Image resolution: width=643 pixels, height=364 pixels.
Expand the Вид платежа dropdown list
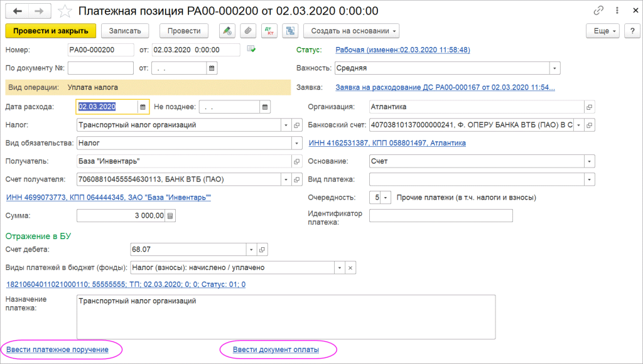point(589,179)
